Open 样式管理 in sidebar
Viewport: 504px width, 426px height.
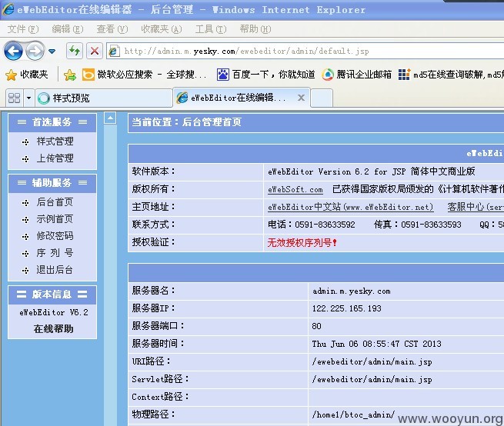55,141
